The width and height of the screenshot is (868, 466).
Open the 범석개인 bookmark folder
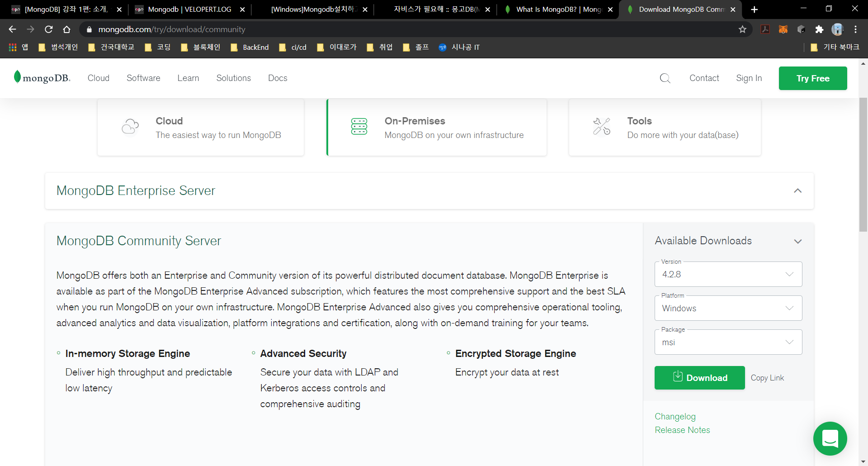tap(58, 47)
